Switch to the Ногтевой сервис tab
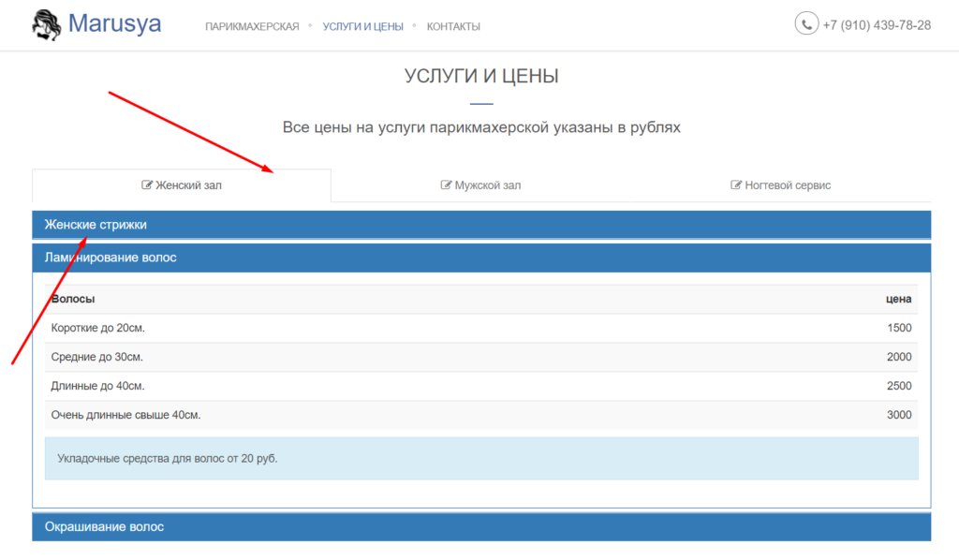959x560 pixels. (x=780, y=185)
